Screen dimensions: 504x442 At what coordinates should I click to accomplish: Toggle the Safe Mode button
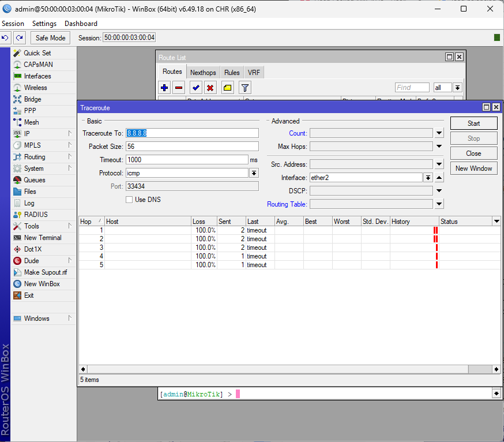click(x=50, y=38)
